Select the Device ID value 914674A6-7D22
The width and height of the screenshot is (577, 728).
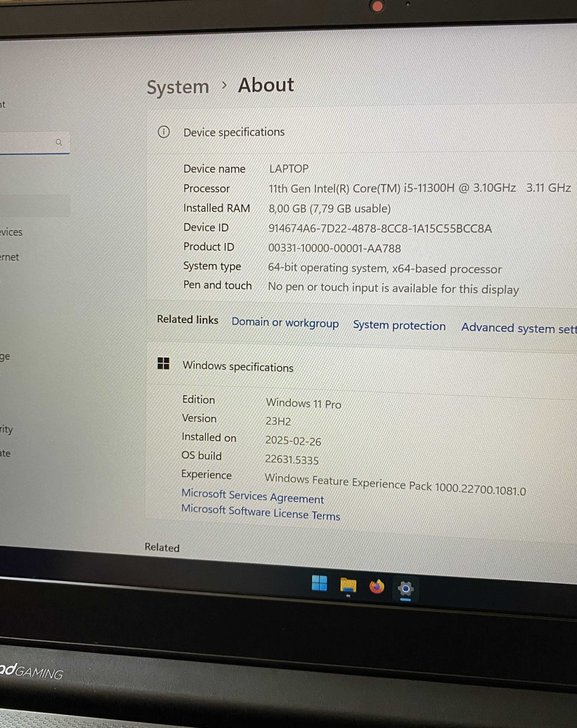[x=308, y=228]
